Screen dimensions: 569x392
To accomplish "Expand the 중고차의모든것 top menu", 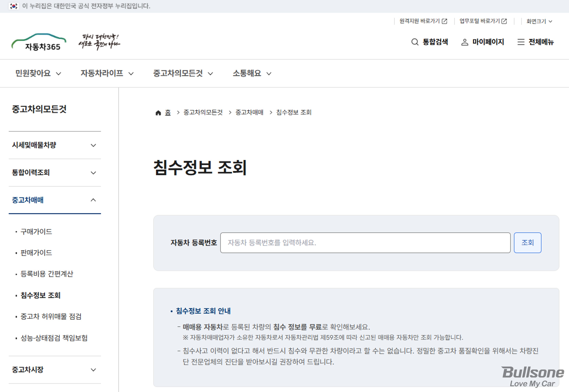I will pos(183,73).
